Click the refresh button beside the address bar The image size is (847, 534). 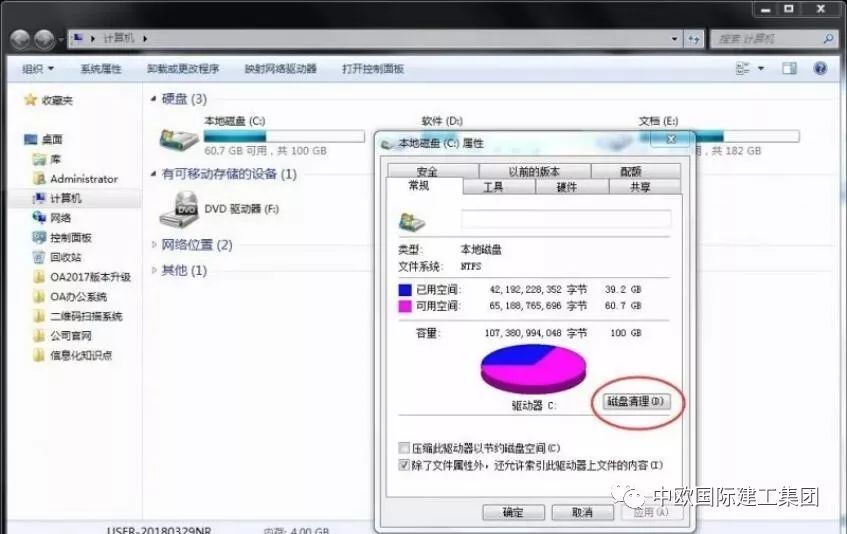click(x=694, y=39)
